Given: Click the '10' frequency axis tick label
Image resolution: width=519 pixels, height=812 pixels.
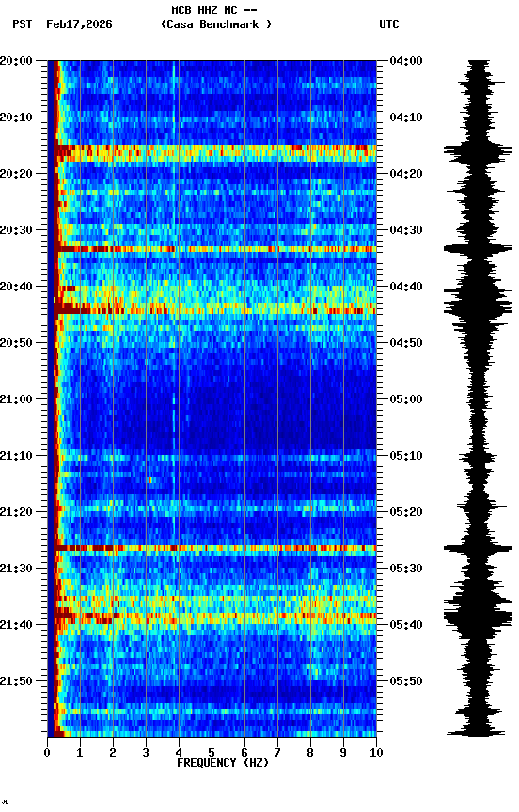Looking at the screenshot, I should tap(376, 753).
